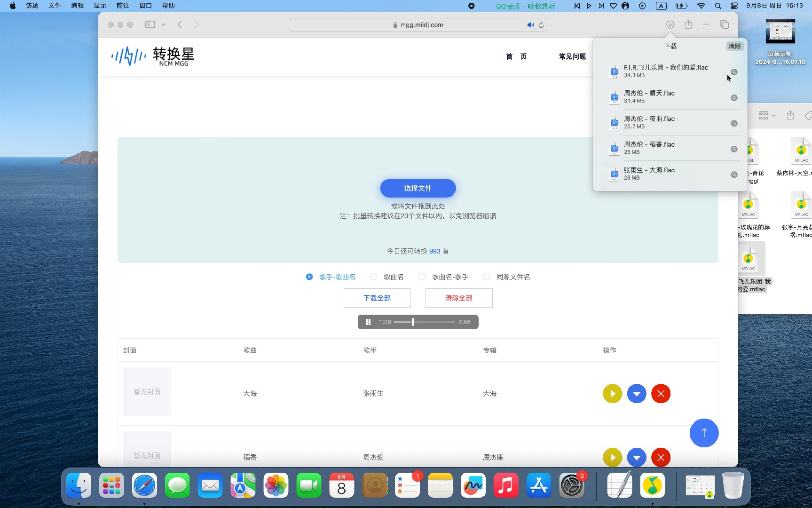
Task: Delete the 稻香 song row
Action: point(661,457)
